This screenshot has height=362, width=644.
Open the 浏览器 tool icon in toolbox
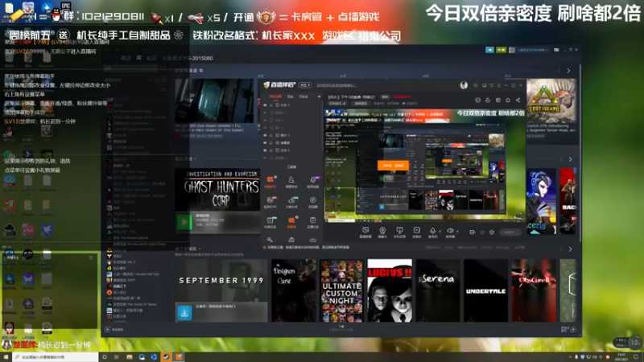coord(312,202)
